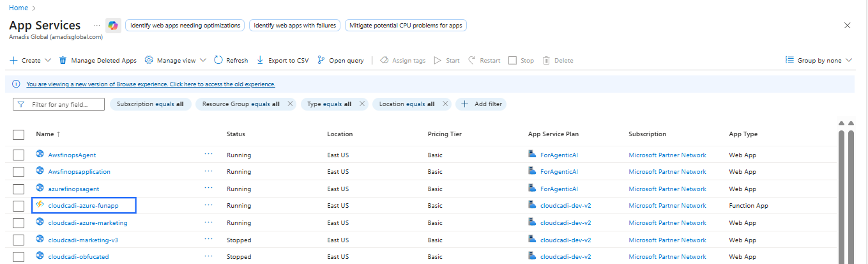868x264 pixels.
Task: Click the Home breadcrumb link
Action: (x=19, y=8)
